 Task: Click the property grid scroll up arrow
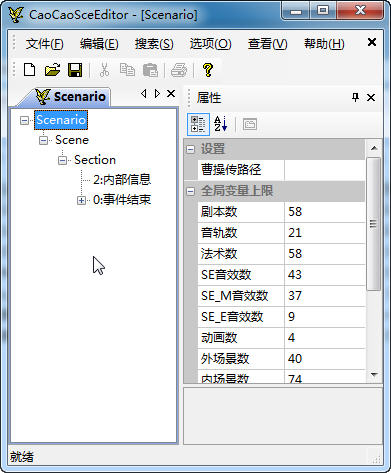click(x=374, y=148)
